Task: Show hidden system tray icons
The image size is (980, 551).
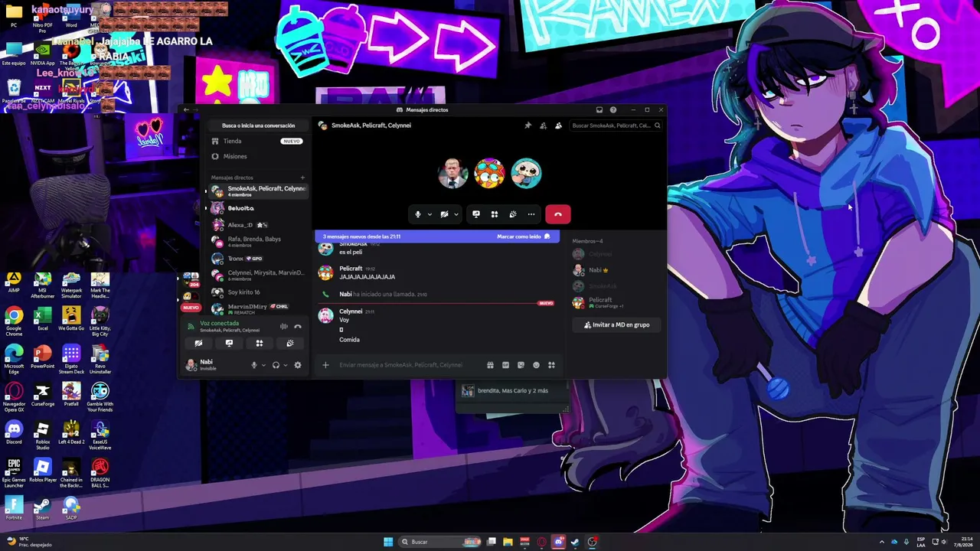Action: pos(881,542)
